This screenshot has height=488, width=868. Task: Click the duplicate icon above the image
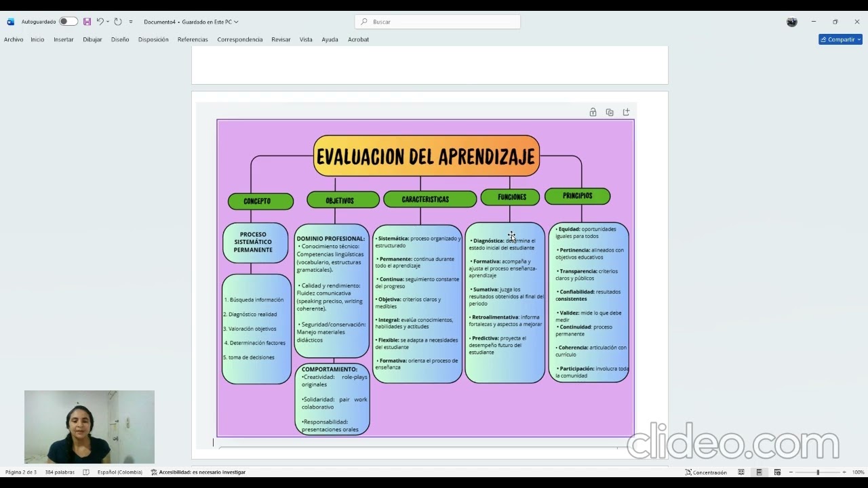pos(610,112)
